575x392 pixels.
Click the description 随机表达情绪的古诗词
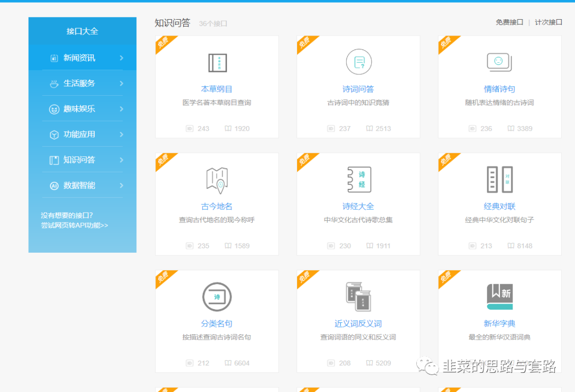point(499,103)
